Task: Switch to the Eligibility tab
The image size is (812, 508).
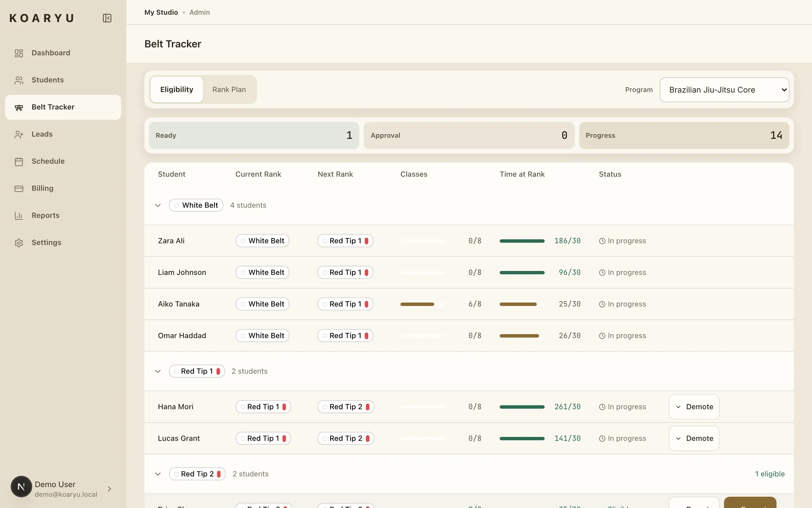Action: [177, 89]
